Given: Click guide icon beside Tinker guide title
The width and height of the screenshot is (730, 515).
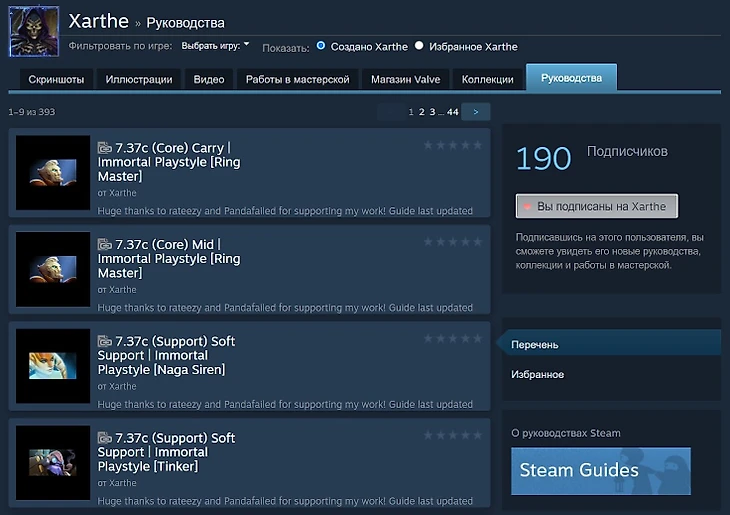Looking at the screenshot, I should [104, 438].
